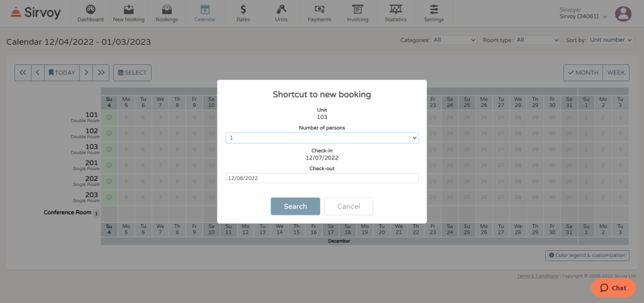Open the Categories filter dropdown
The width and height of the screenshot is (644, 303).
[455, 40]
